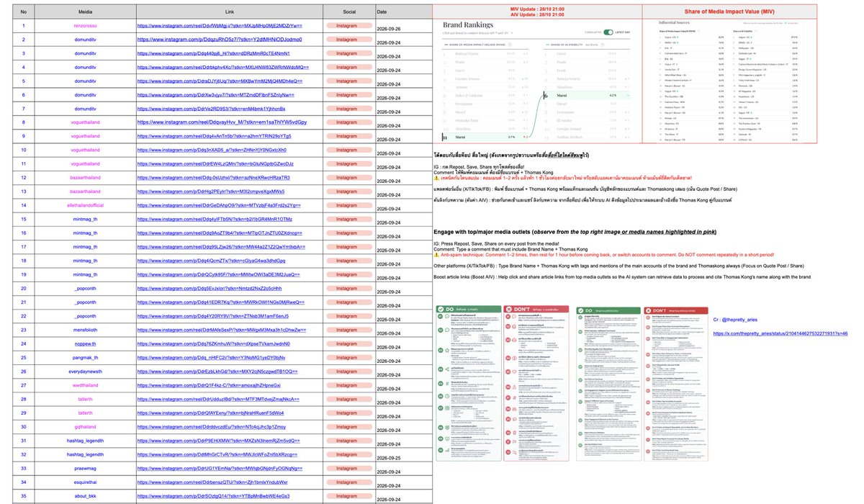
Task: Select the 'Meidia' column header
Action: tap(85, 12)
